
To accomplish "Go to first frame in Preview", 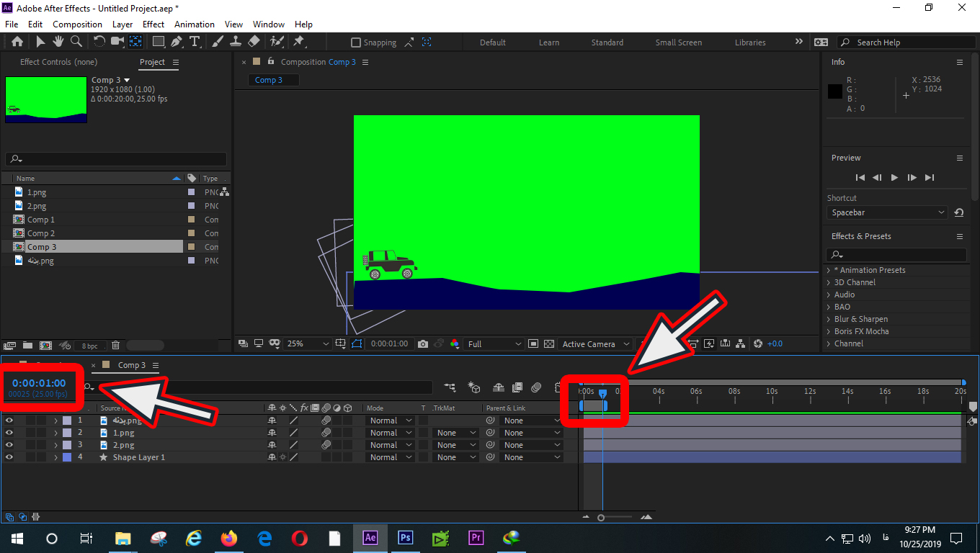I will click(860, 177).
